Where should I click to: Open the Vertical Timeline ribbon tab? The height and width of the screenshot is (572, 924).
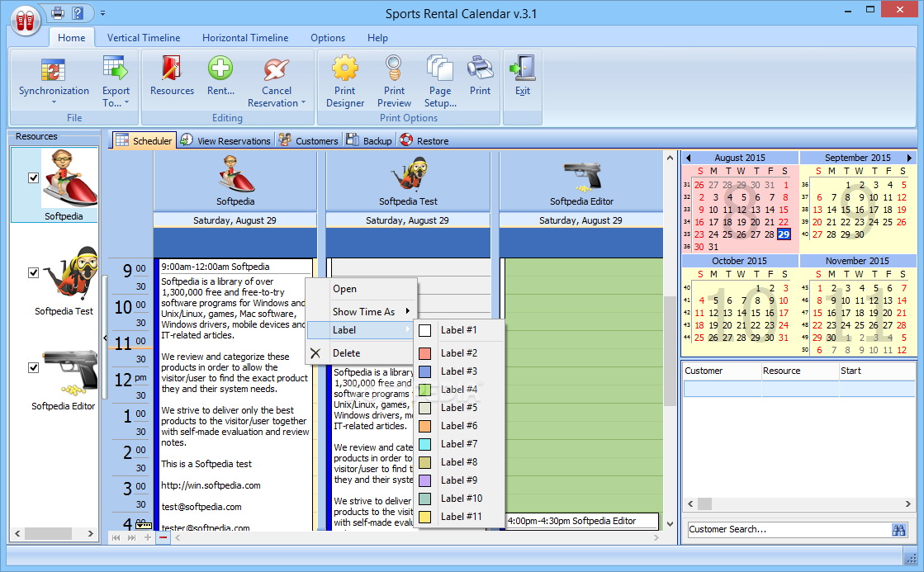[x=143, y=38]
